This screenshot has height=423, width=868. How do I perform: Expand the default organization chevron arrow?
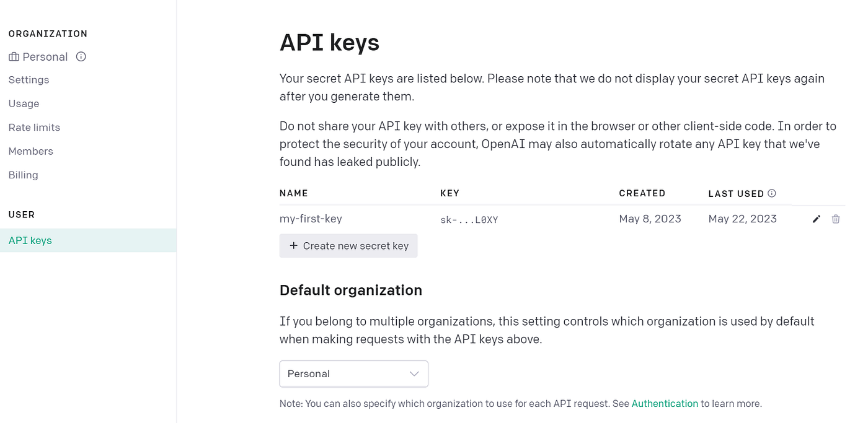pyautogui.click(x=415, y=374)
